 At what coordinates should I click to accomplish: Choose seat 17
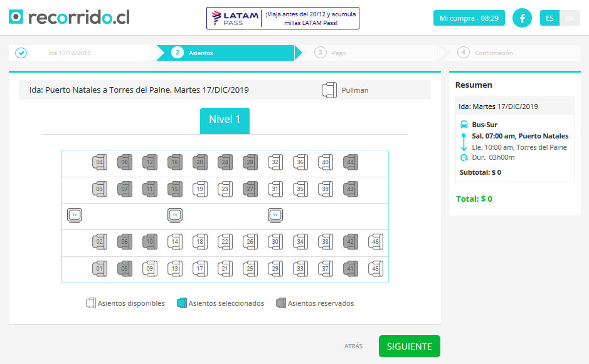pos(200,269)
